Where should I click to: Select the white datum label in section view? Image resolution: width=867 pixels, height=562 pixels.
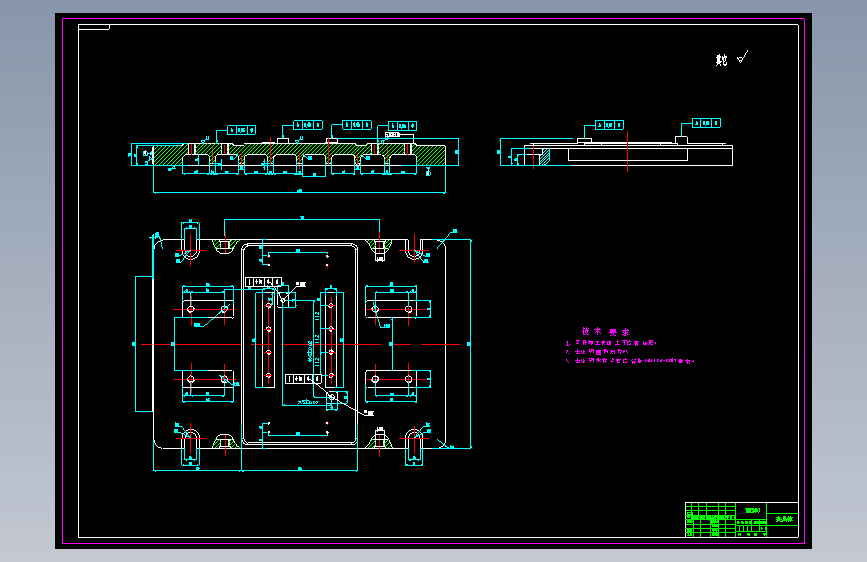coord(392,134)
